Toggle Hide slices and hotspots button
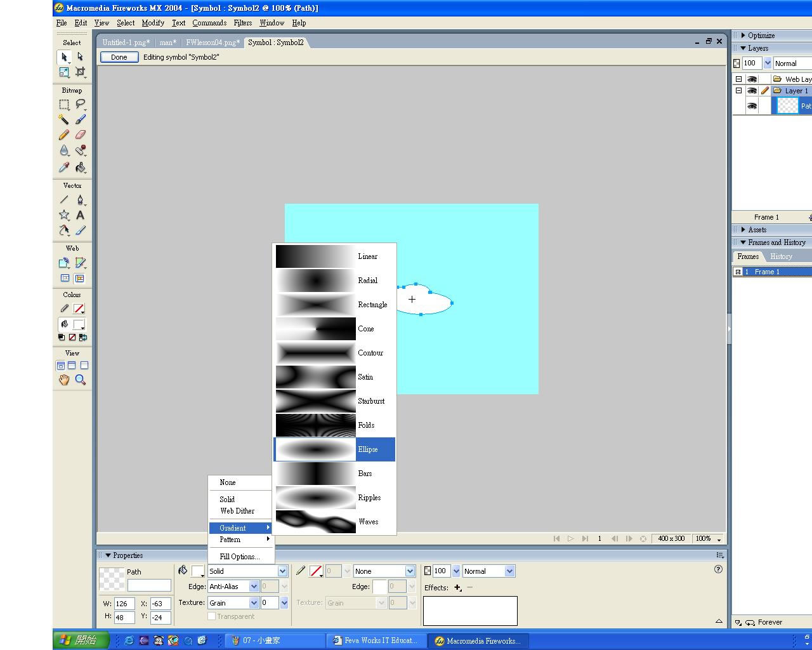The width and height of the screenshot is (812, 650). click(x=65, y=278)
